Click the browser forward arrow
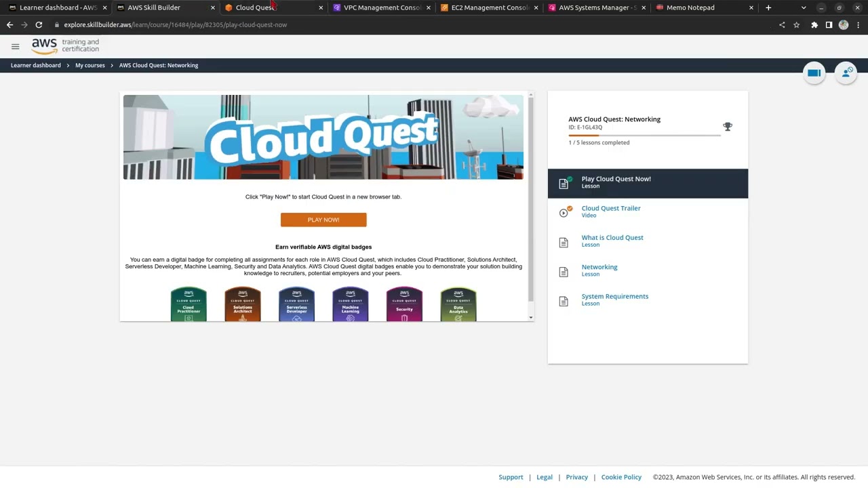Image resolution: width=868 pixels, height=488 pixels. 24,25
